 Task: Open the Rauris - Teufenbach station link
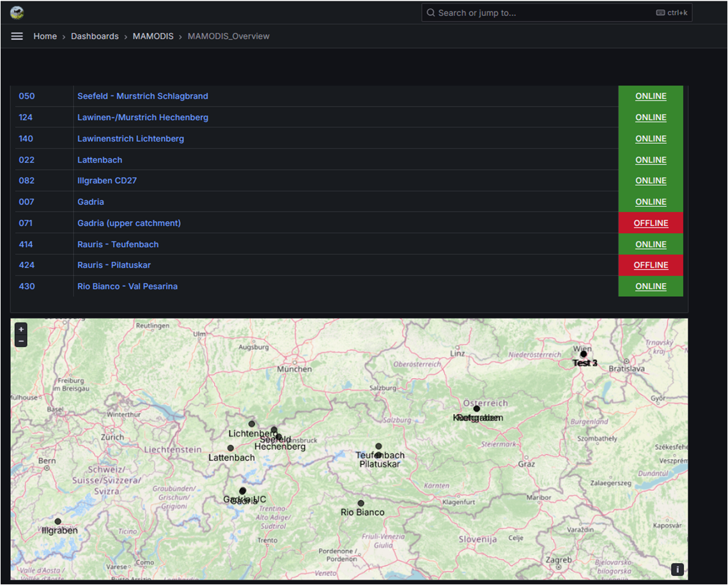tap(118, 245)
